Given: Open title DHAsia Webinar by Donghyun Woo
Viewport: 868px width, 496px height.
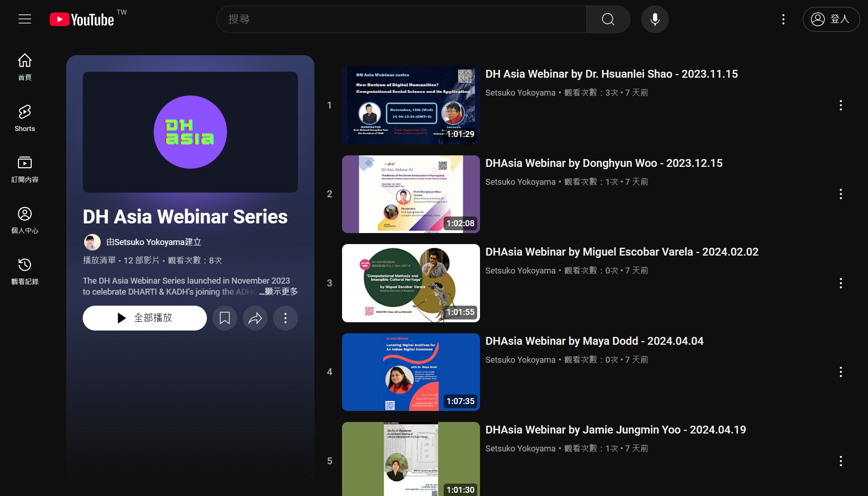Looking at the screenshot, I should pyautogui.click(x=604, y=163).
